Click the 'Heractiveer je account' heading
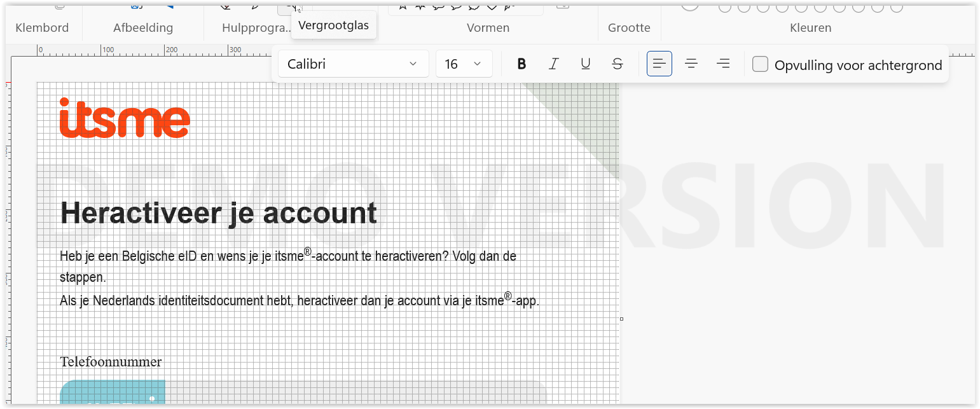 [x=218, y=213]
